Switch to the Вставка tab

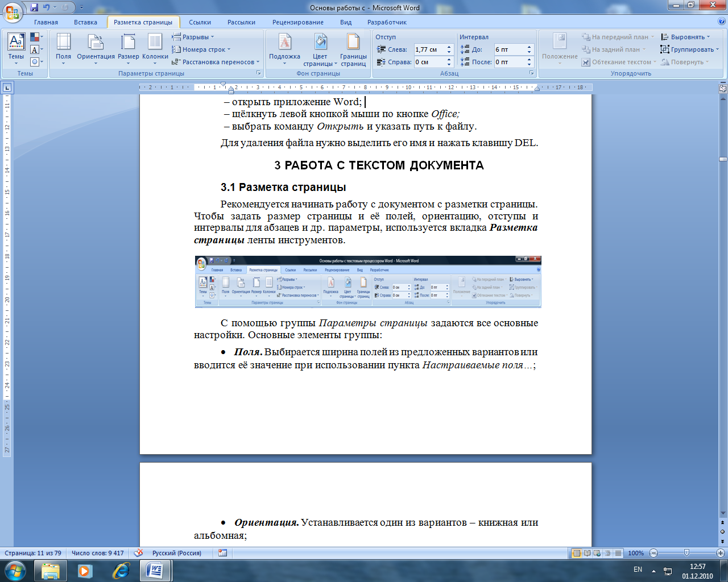click(85, 22)
